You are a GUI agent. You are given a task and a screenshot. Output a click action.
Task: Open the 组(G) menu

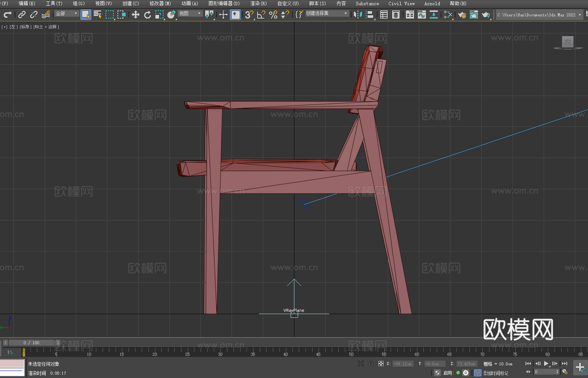click(78, 3)
